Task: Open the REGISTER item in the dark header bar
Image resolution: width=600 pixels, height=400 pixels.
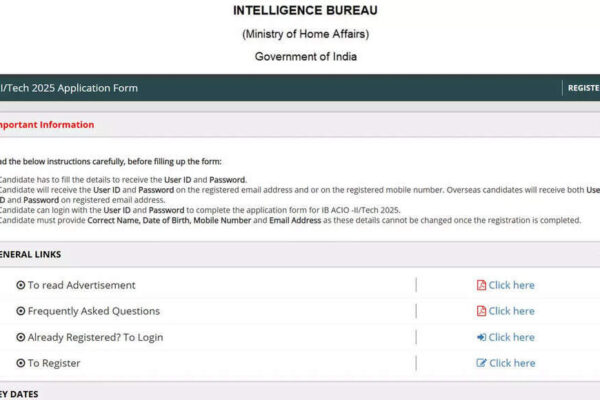Action: coord(584,88)
